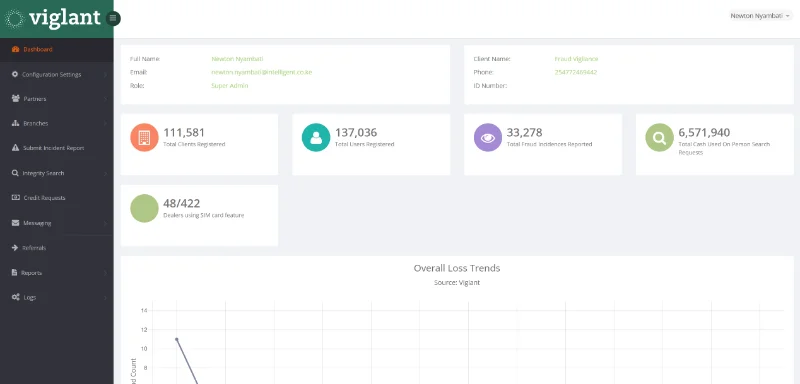800x384 pixels.
Task: Click the 6,571,940 Total Cash figure
Action: click(x=704, y=133)
